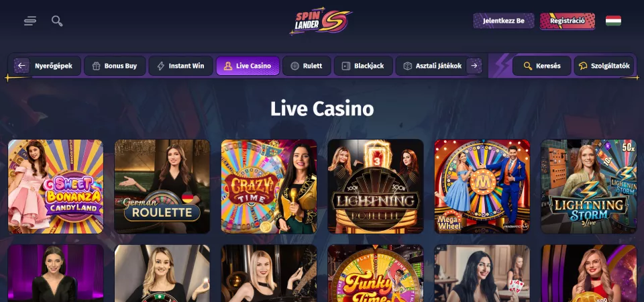This screenshot has height=302, width=644.
Task: Open the Hungarian flag language selector
Action: coord(613,21)
